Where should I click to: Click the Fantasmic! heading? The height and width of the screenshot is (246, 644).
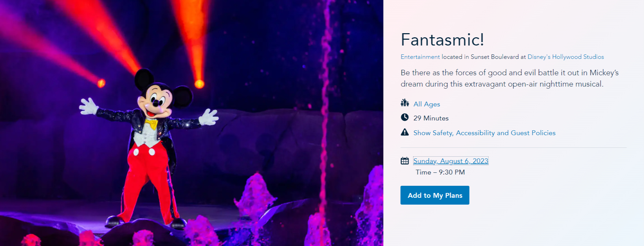[442, 40]
